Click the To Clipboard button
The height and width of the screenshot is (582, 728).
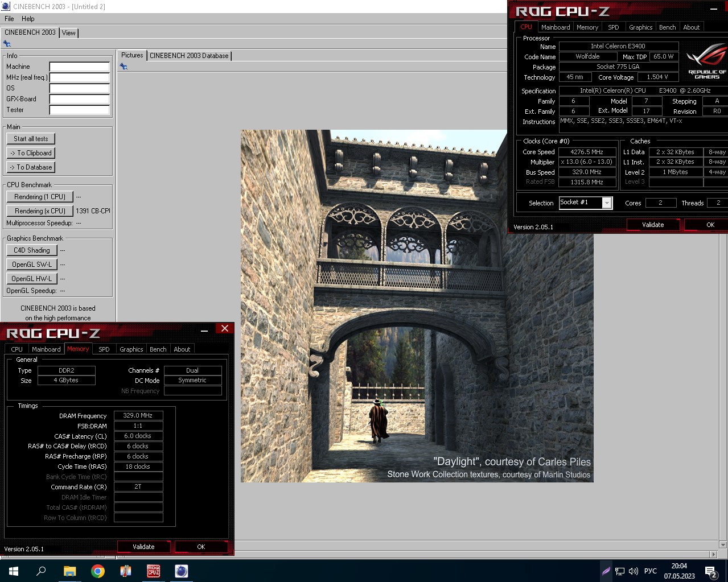[31, 153]
